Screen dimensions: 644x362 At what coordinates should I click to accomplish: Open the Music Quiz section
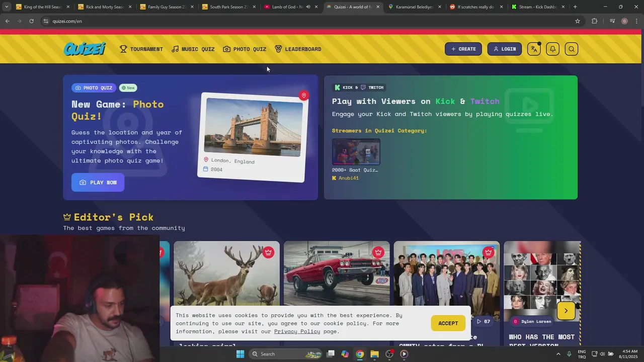pos(193,49)
